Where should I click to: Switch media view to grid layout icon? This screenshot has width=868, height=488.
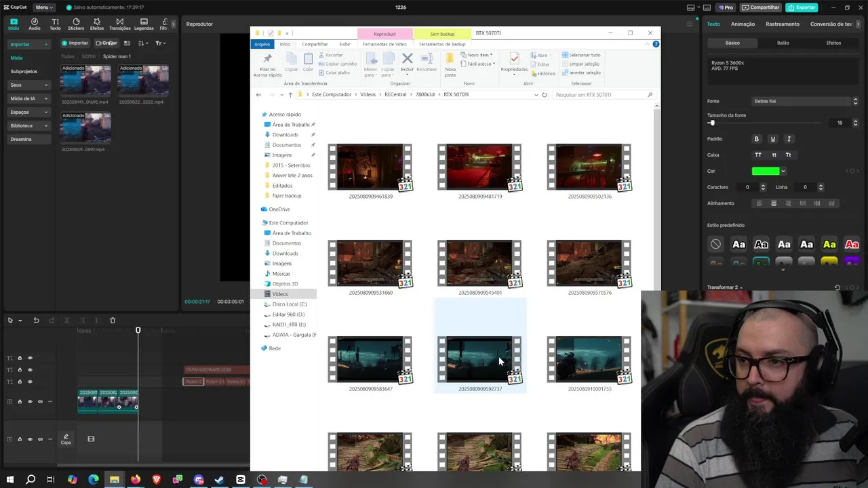[x=127, y=43]
